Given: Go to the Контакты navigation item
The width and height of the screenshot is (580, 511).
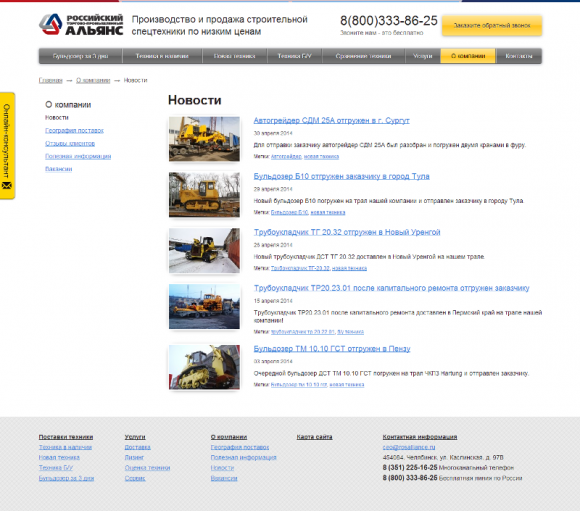Looking at the screenshot, I should 519,56.
